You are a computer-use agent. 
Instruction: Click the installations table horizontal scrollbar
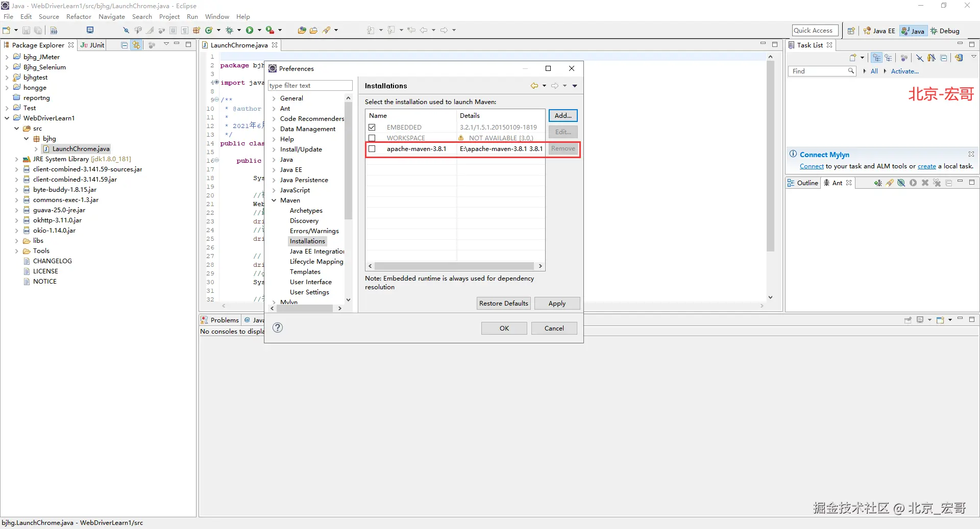454,266
